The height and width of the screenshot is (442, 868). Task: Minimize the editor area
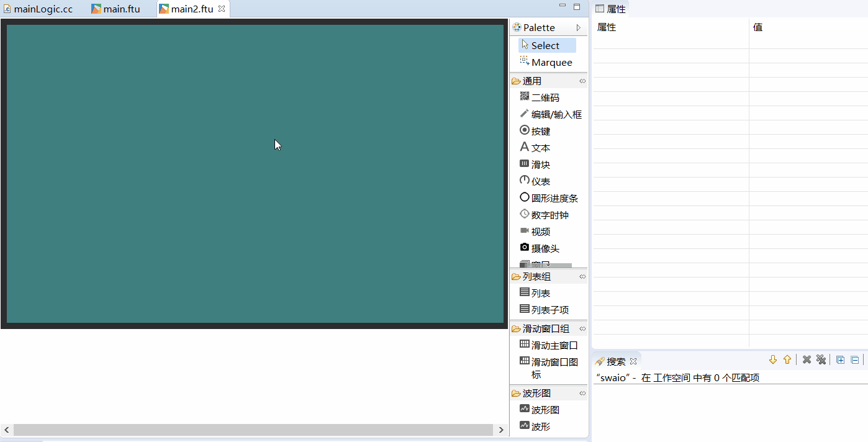tap(563, 6)
